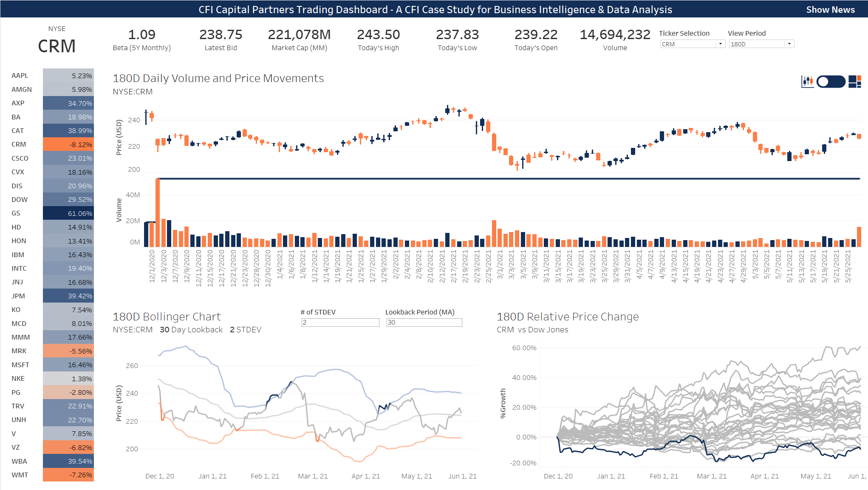Click the treemap view icon
This screenshot has width=868, height=490.
click(854, 81)
